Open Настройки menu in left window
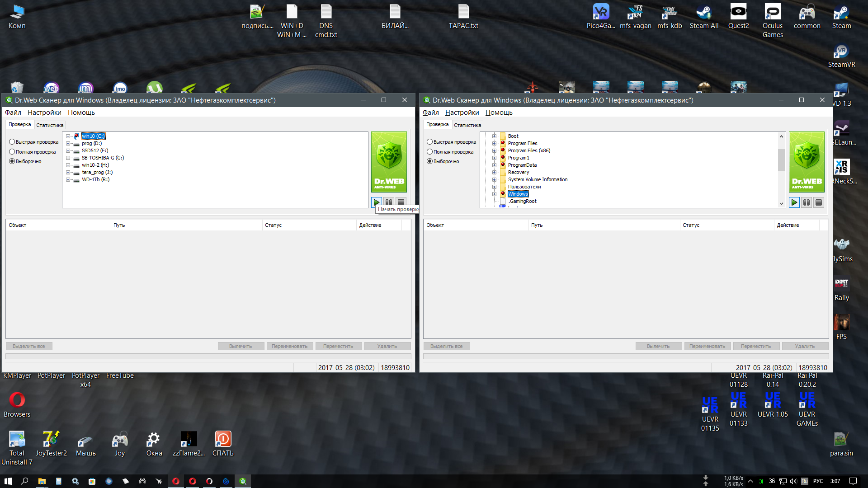 pos(44,113)
